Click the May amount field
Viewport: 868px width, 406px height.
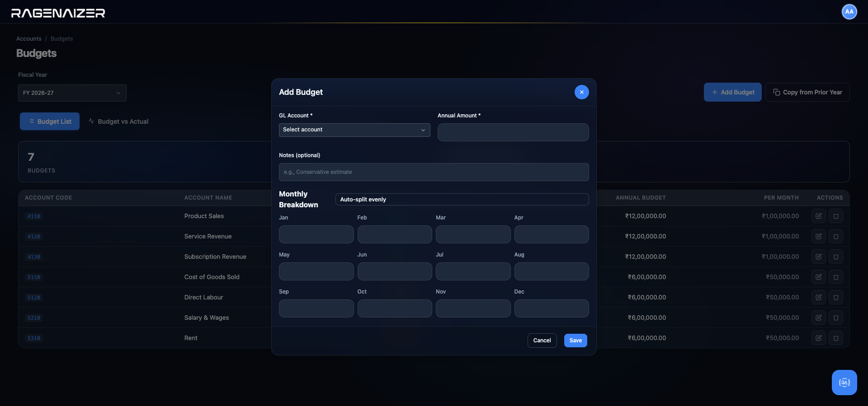[x=316, y=271]
